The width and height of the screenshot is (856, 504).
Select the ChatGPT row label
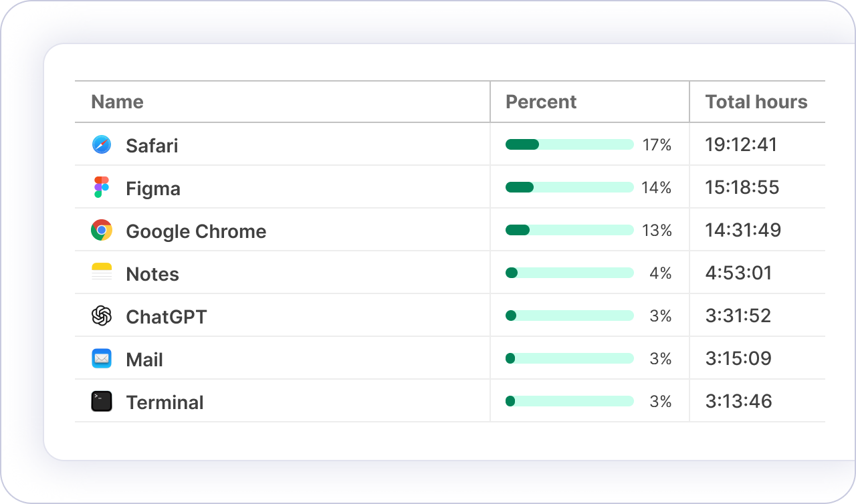(x=166, y=317)
